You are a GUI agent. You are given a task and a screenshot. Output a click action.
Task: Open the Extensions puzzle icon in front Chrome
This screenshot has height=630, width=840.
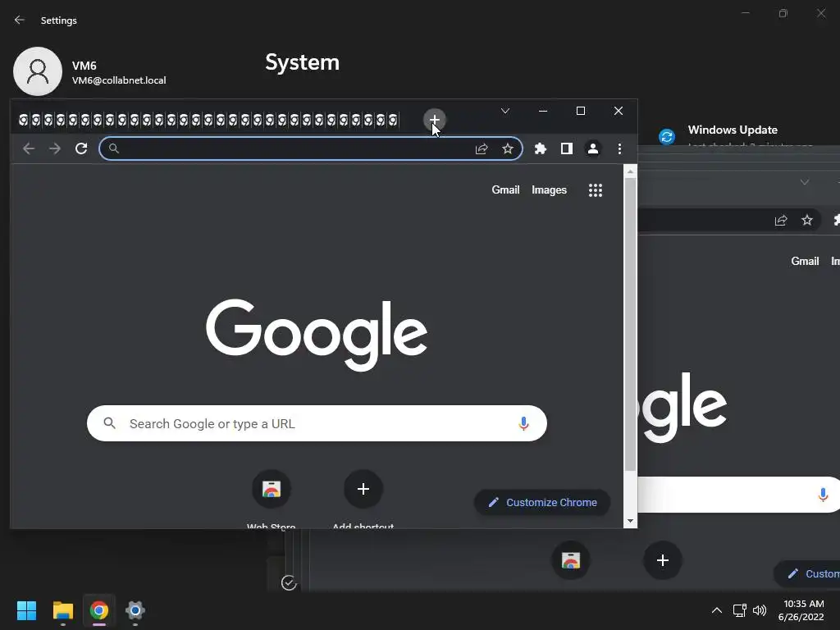tap(541, 148)
